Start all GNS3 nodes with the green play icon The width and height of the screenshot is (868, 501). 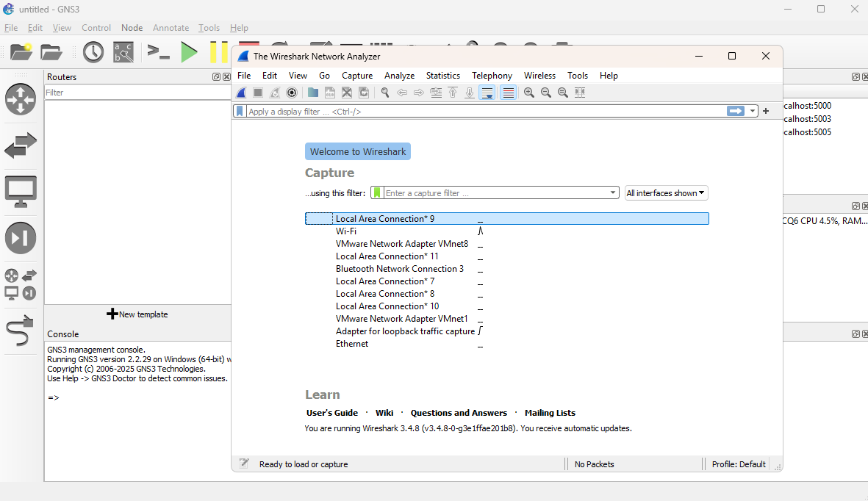[189, 51]
